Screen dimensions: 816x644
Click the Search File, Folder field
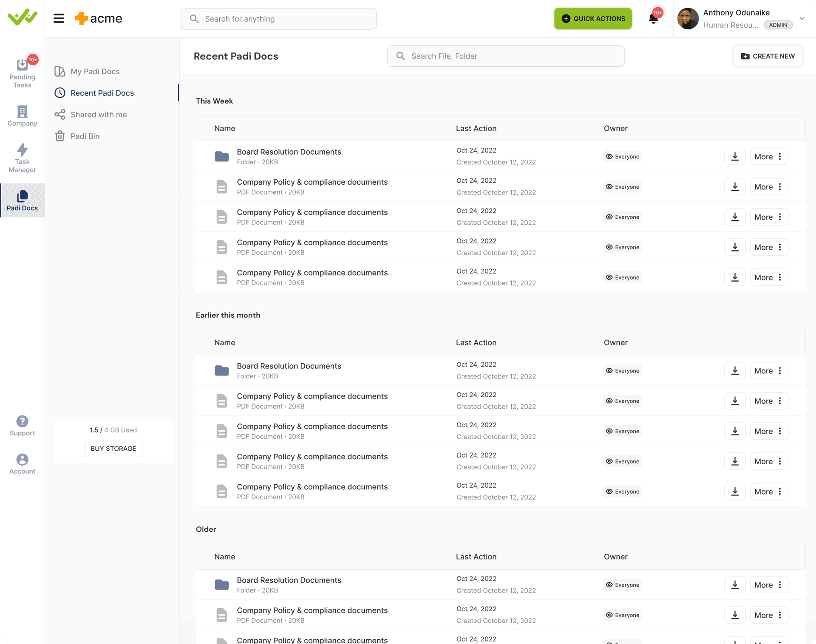point(506,56)
